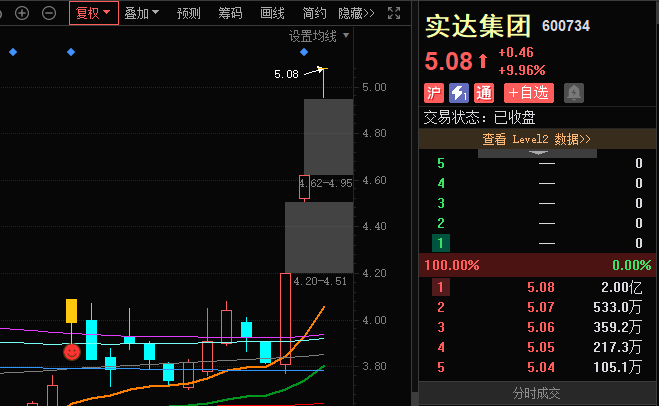
Task: Zoom out chart with minus icon
Action: (49, 13)
